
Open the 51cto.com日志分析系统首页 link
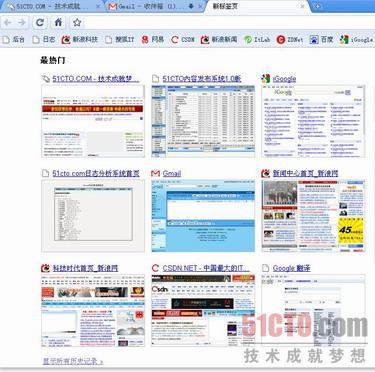click(x=96, y=173)
